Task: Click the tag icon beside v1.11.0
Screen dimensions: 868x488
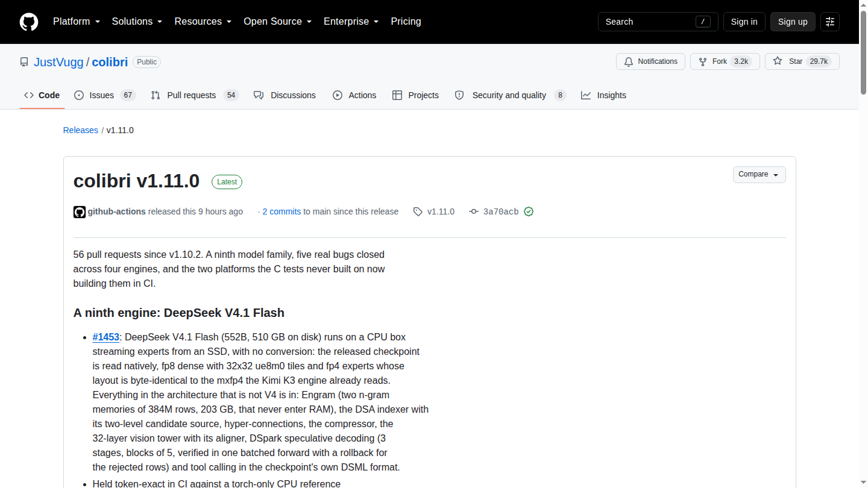Action: tap(418, 211)
